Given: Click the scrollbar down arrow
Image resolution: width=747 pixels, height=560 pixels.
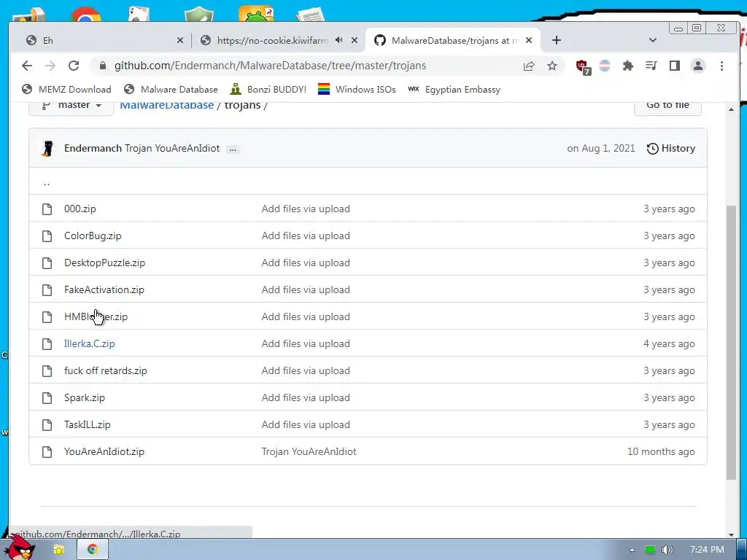Looking at the screenshot, I should (x=731, y=534).
